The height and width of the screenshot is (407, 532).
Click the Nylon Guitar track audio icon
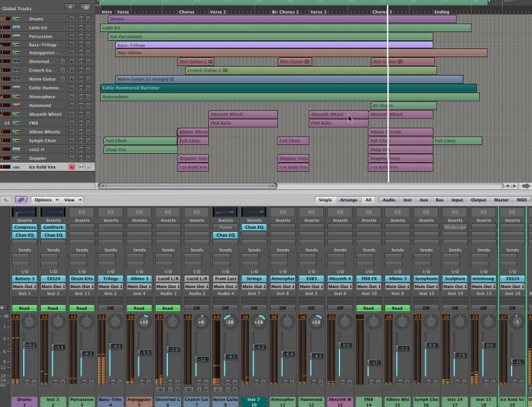16,79
